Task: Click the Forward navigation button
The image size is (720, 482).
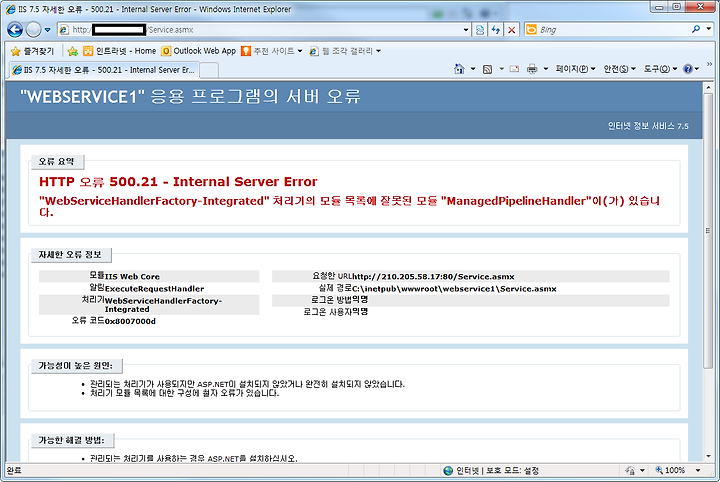Action: click(x=33, y=30)
